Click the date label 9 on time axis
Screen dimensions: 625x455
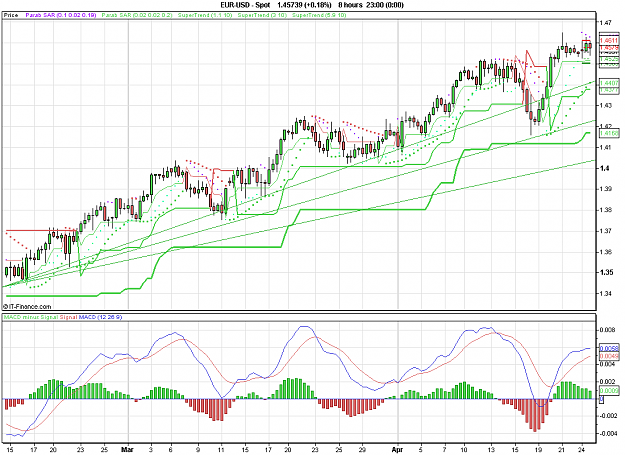click(198, 450)
